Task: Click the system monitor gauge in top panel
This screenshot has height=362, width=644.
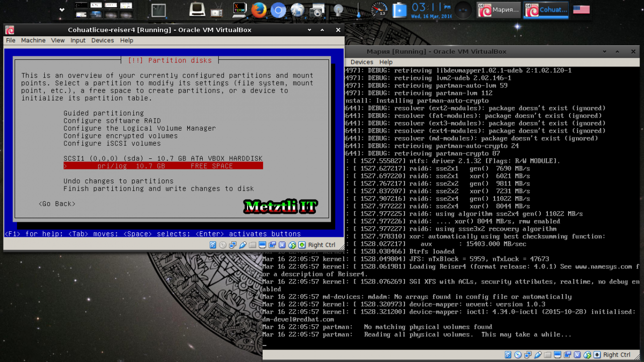Action: pyautogui.click(x=379, y=10)
